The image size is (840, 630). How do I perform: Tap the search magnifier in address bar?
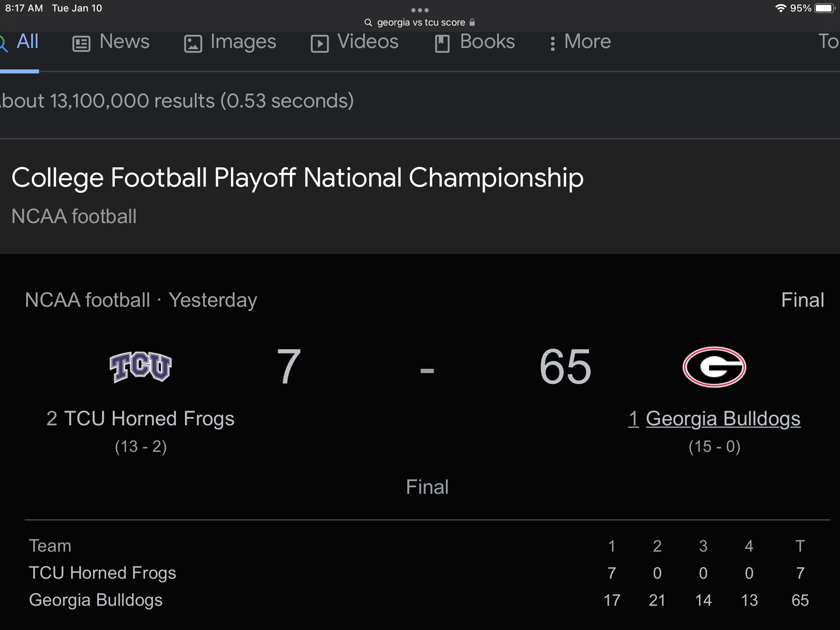point(368,23)
